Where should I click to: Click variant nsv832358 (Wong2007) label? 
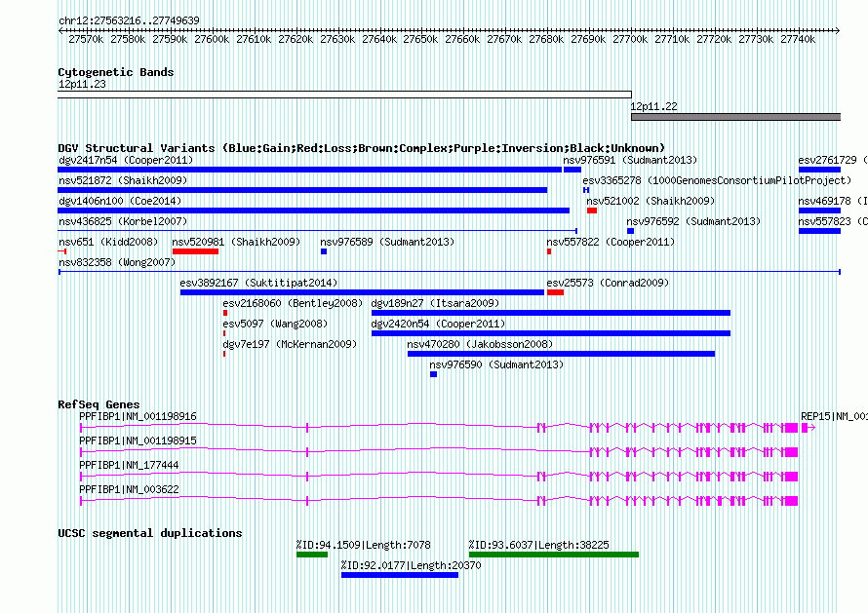117,262
